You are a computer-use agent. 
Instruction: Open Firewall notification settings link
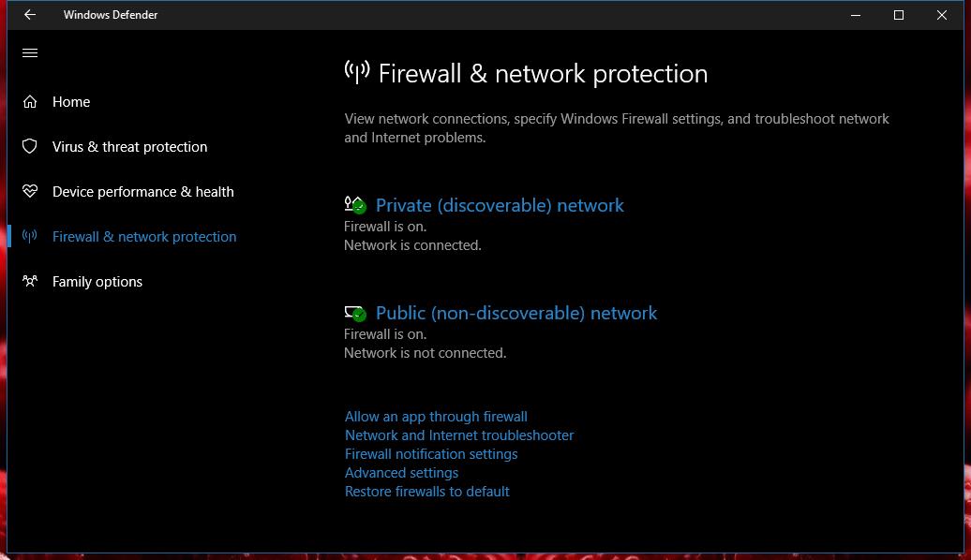tap(431, 454)
